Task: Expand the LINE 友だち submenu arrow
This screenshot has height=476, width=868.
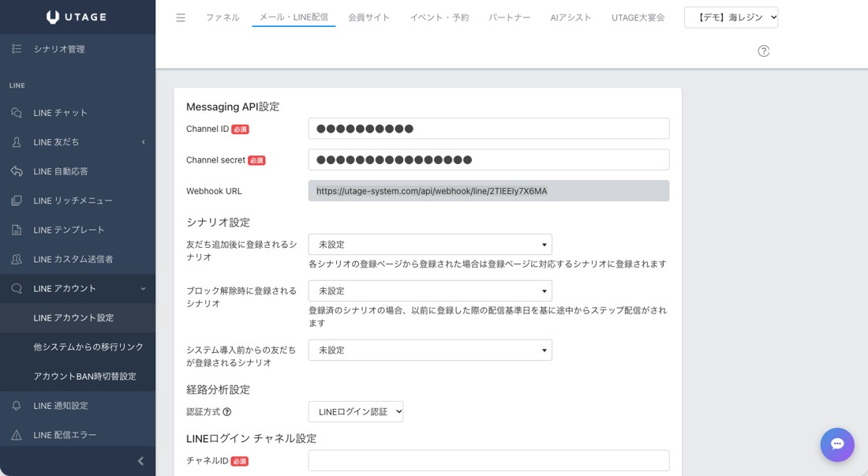Action: (144, 142)
